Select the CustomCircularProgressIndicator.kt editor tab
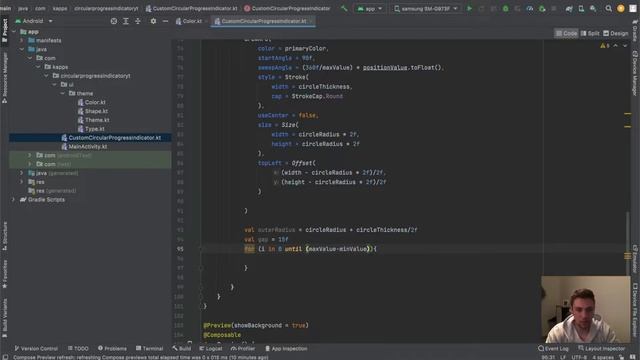 (x=263, y=21)
